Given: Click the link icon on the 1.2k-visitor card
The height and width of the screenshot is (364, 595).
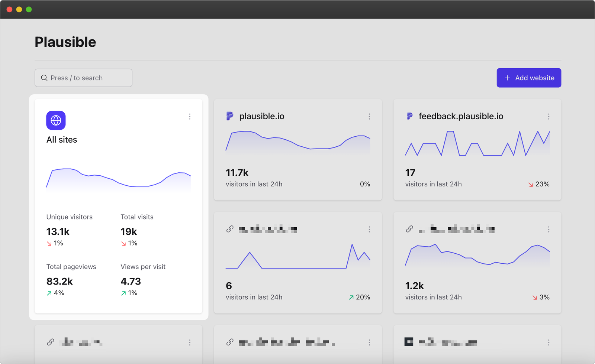Looking at the screenshot, I should coord(409,229).
